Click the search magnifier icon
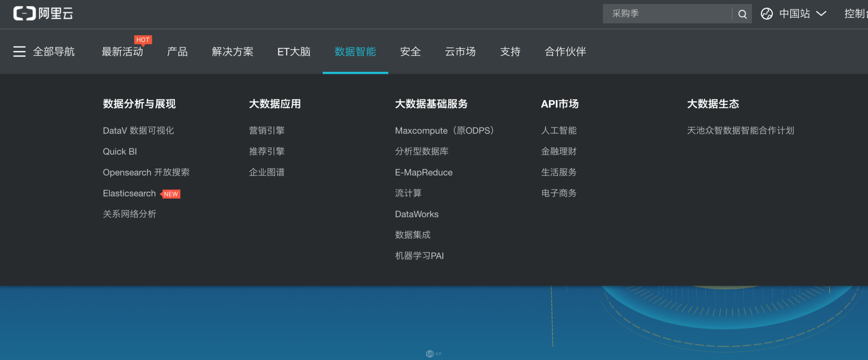The image size is (868, 360). 742,14
